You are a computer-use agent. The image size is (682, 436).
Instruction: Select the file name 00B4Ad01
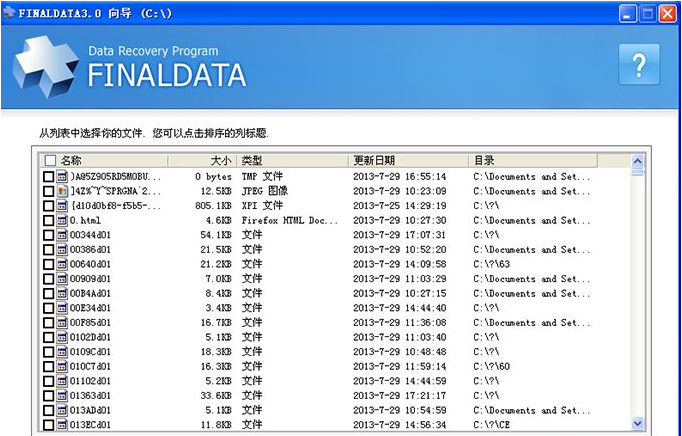(90, 294)
